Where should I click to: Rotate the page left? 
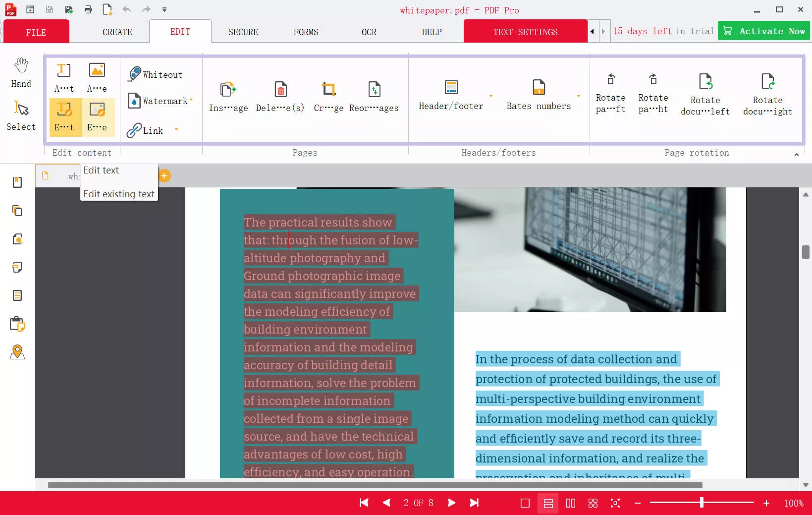point(611,93)
